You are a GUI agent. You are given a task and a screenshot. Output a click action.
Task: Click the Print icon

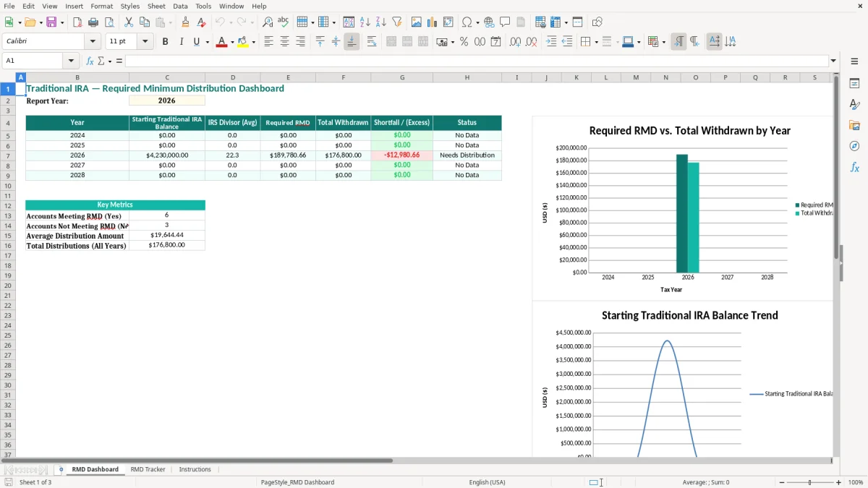coord(93,22)
